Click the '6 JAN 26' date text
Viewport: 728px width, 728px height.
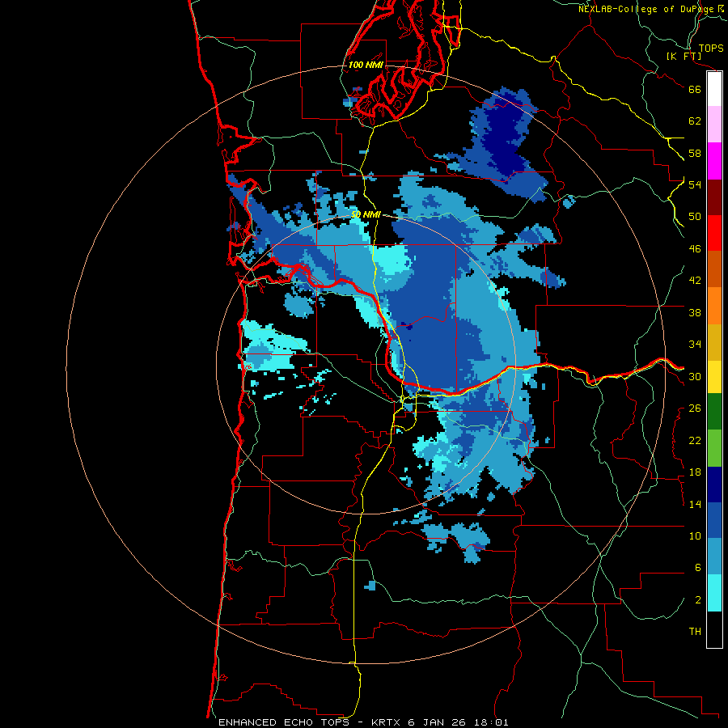click(438, 722)
